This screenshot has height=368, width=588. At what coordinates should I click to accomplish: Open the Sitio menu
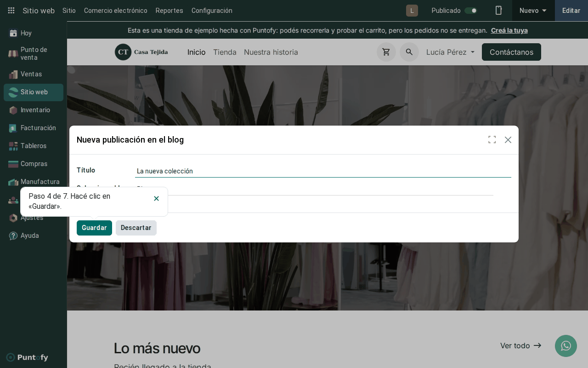point(69,11)
